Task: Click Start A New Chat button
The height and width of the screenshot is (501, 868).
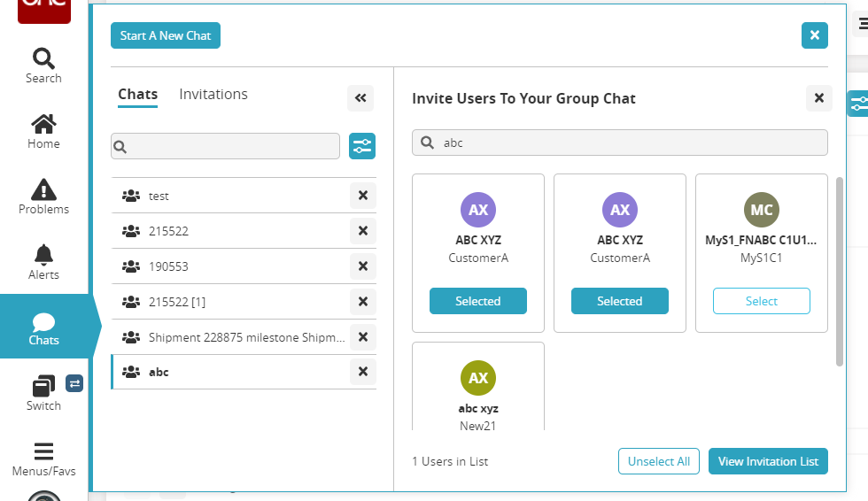Action: point(166,35)
